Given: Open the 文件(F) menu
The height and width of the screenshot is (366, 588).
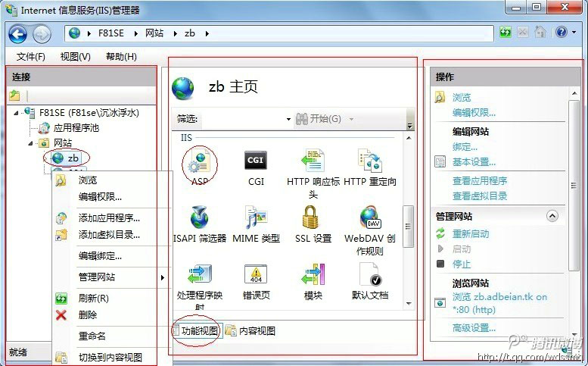Looking at the screenshot, I should click(x=31, y=57).
